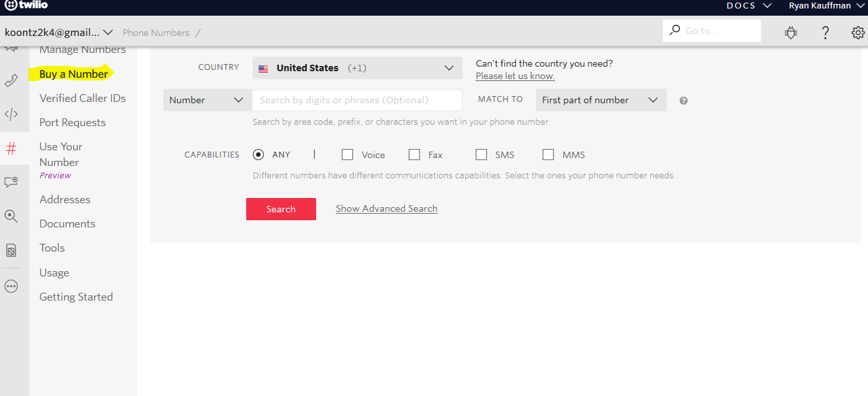Screen dimensions: 868x396
Task: Click the United States flag icon
Action: click(x=263, y=69)
